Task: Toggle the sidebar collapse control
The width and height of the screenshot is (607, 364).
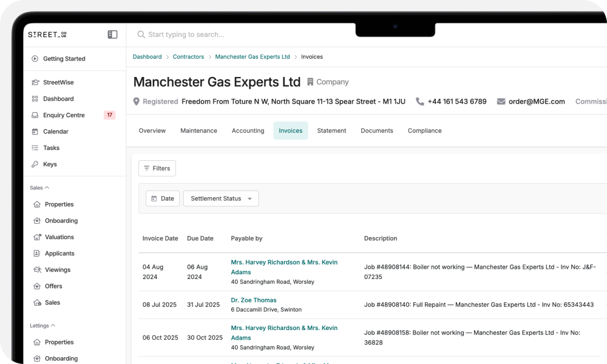Action: click(x=112, y=35)
